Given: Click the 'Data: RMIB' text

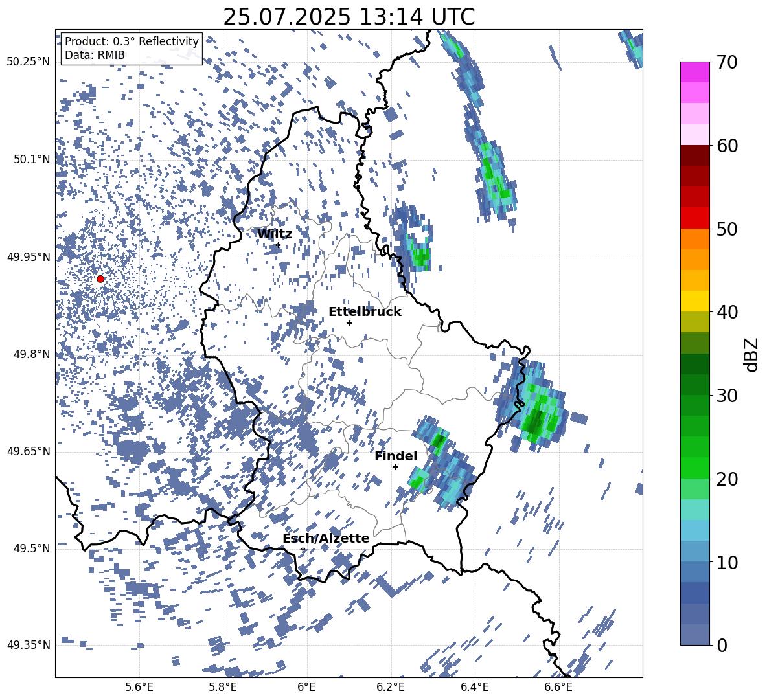Looking at the screenshot, I should [x=95, y=55].
